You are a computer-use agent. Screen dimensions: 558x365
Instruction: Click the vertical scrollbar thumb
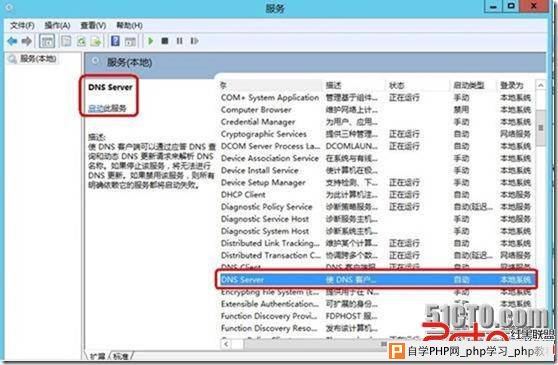(541, 128)
